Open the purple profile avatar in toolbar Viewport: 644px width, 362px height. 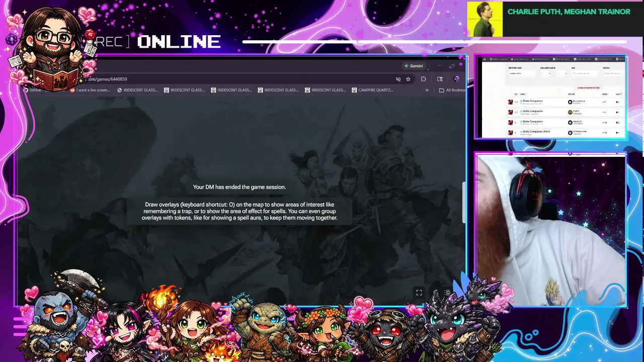[456, 79]
